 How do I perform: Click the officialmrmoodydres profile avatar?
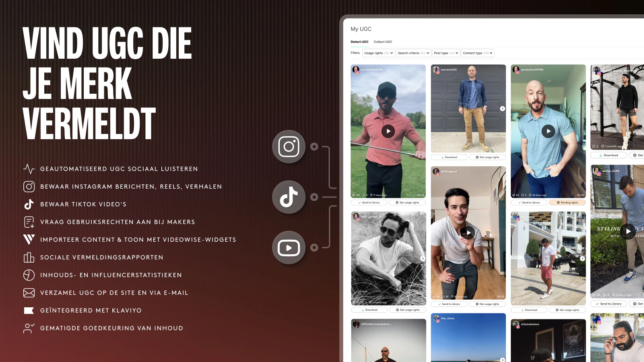pyautogui.click(x=356, y=324)
